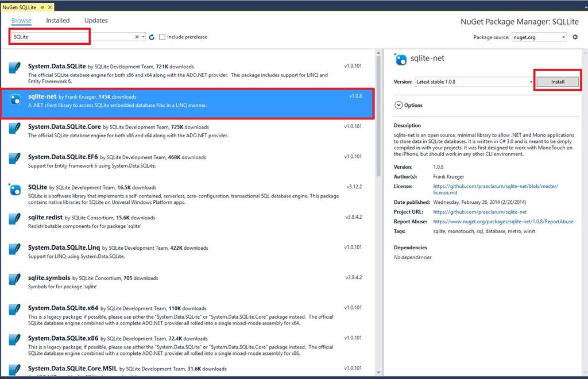Click the Date published value February 26, 2014
588x379 pixels.
click(479, 202)
